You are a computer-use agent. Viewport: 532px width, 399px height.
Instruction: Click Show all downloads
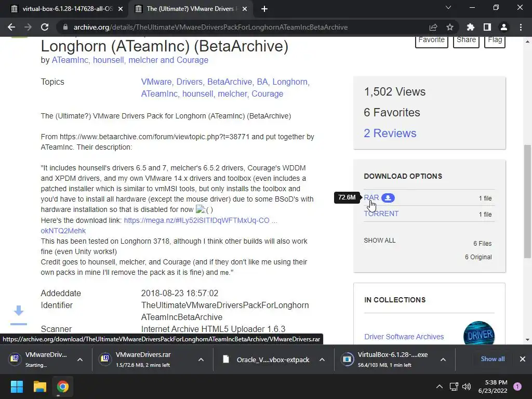493,359
